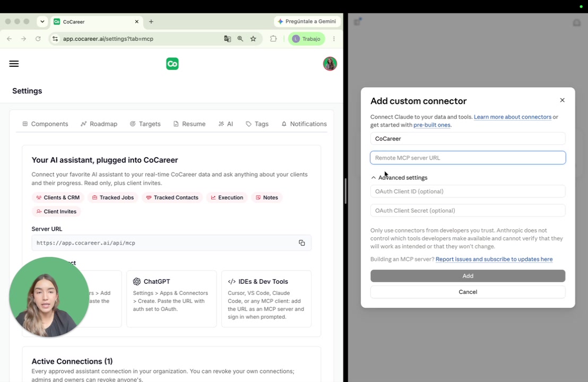The width and height of the screenshot is (588, 382).
Task: Click the Execution tag
Action: point(227,197)
